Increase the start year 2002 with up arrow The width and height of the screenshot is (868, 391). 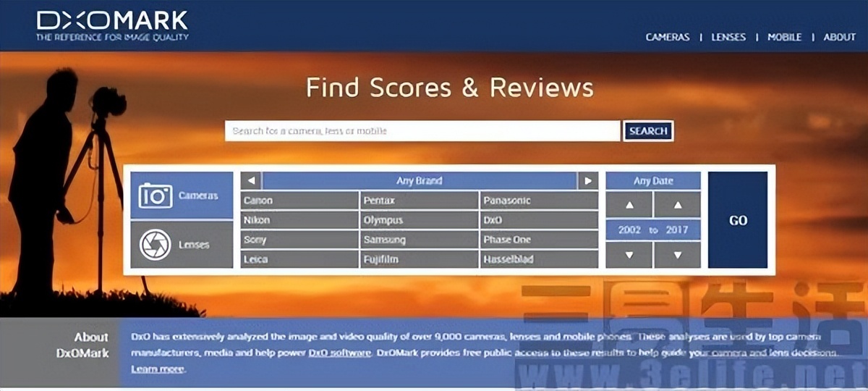(x=629, y=205)
